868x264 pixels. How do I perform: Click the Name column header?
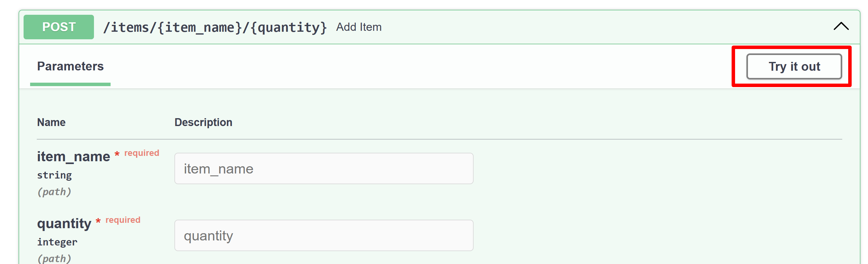click(x=51, y=122)
